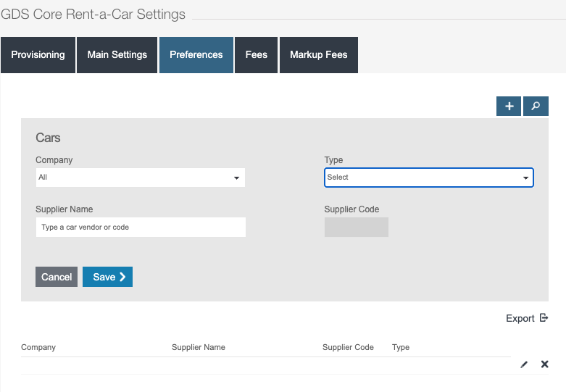Go to the Fees tab
This screenshot has height=392, width=566.
tap(257, 55)
